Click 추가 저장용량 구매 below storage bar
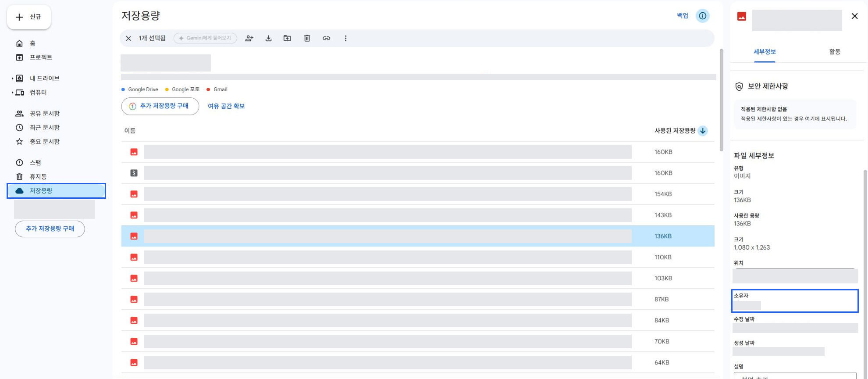Viewport: 868px width, 379px height. click(x=160, y=106)
